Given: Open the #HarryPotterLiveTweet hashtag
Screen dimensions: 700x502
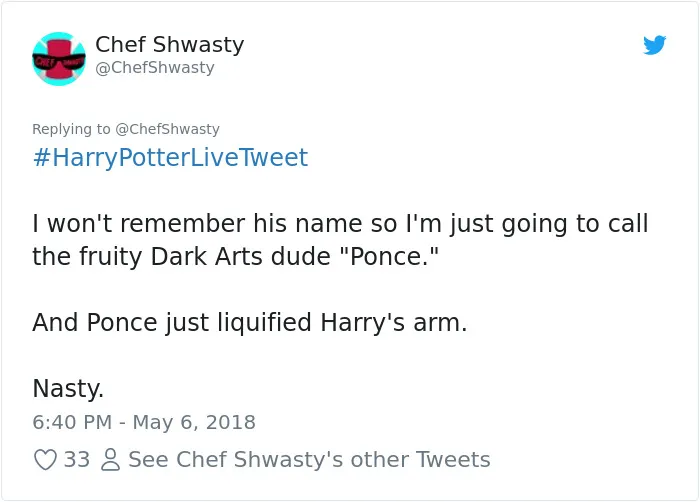Looking at the screenshot, I should tap(171, 157).
